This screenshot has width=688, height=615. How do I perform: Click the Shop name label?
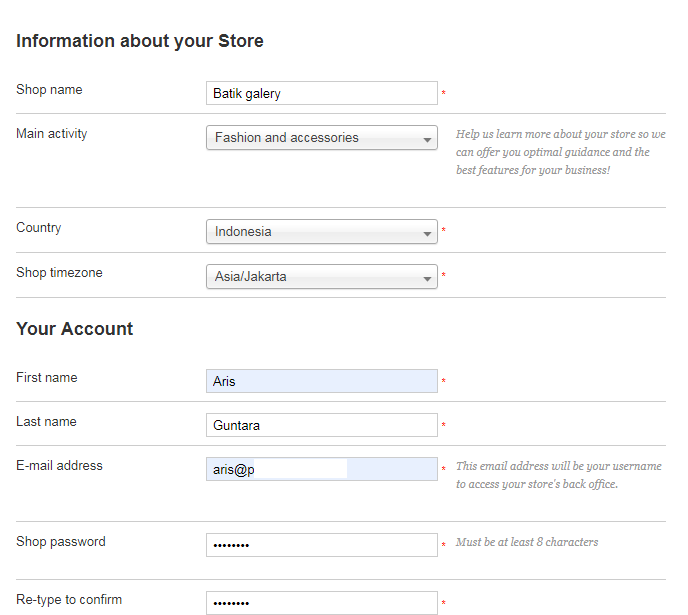[49, 89]
